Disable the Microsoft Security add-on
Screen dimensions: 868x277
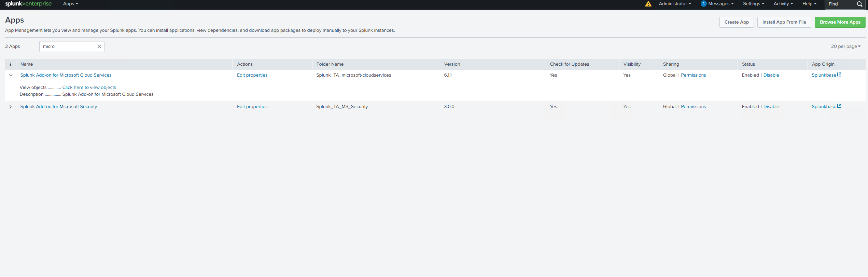(x=771, y=107)
